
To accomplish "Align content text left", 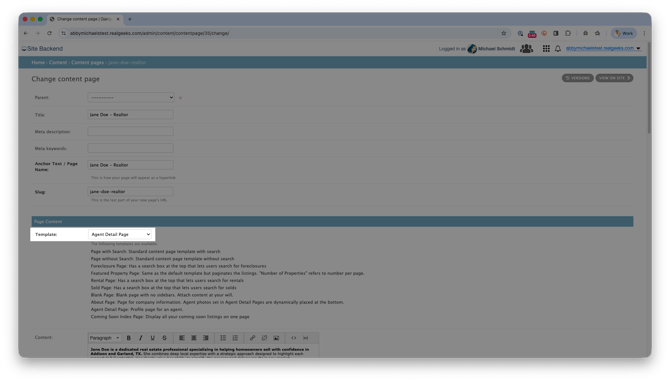I will pos(182,338).
